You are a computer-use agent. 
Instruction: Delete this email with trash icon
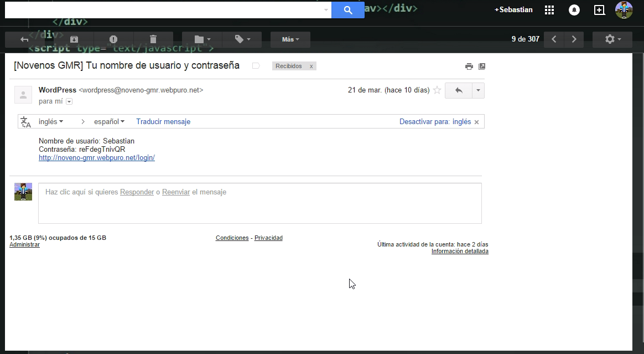click(x=153, y=39)
